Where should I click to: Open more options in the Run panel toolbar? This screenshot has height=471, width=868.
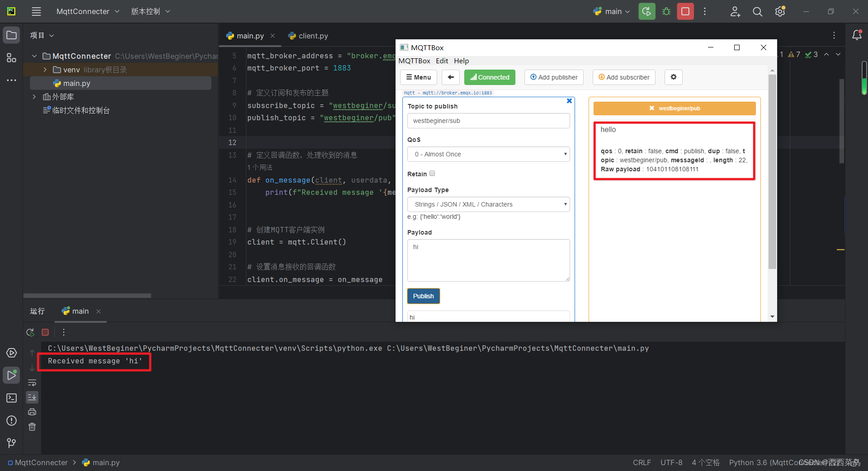[x=64, y=332]
